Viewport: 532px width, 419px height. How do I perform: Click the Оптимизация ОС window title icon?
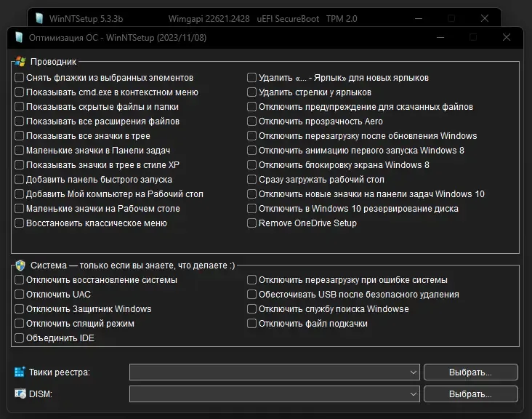click(x=19, y=37)
